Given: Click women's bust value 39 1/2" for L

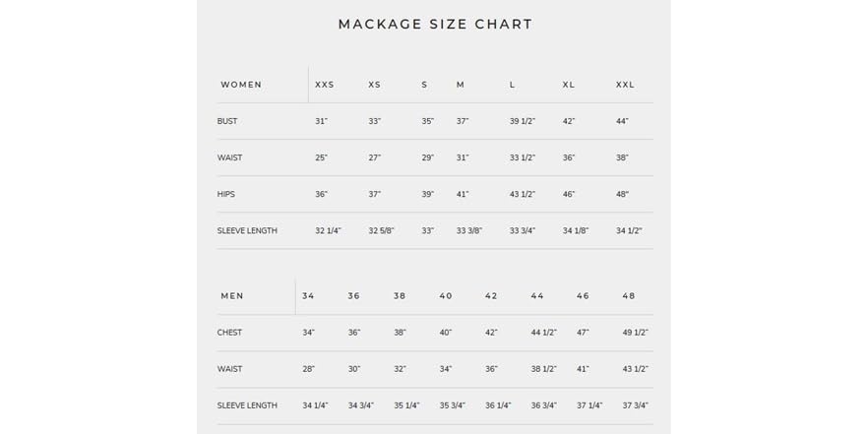Looking at the screenshot, I should coord(523,121).
